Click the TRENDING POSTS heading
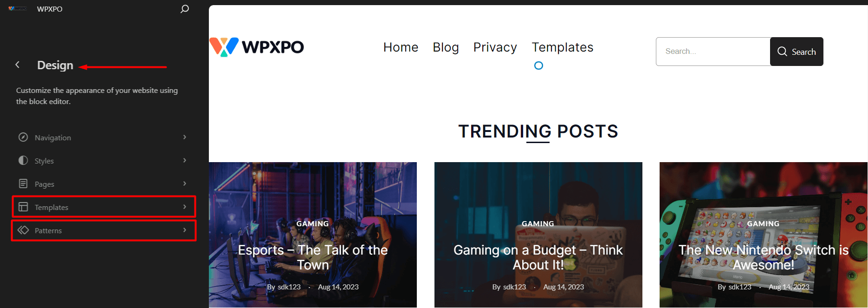This screenshot has width=868, height=308. coord(538,131)
